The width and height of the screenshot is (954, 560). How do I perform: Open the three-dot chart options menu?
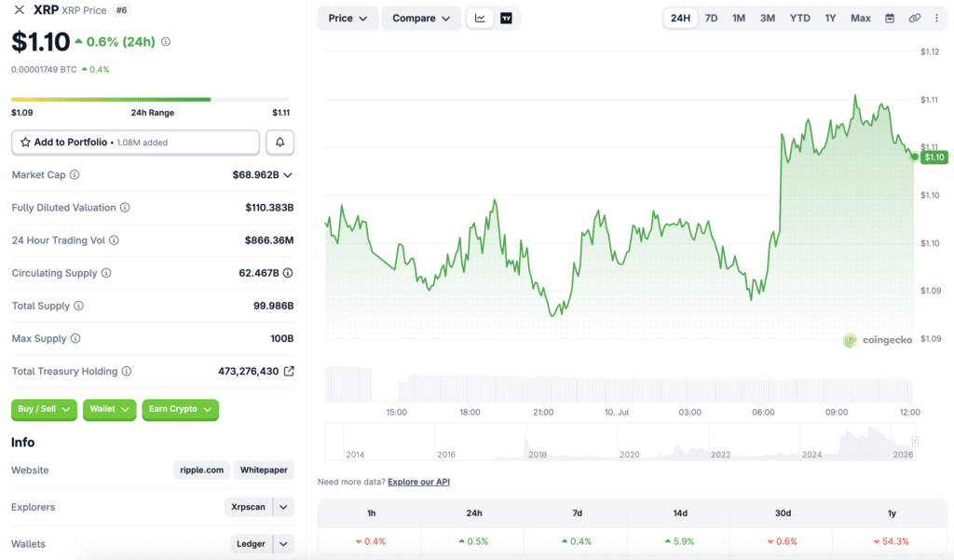click(936, 19)
